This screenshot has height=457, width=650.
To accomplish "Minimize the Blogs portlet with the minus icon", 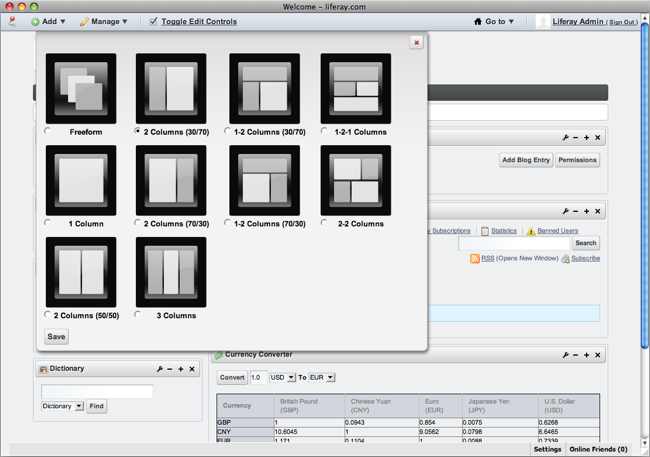I will (x=576, y=138).
